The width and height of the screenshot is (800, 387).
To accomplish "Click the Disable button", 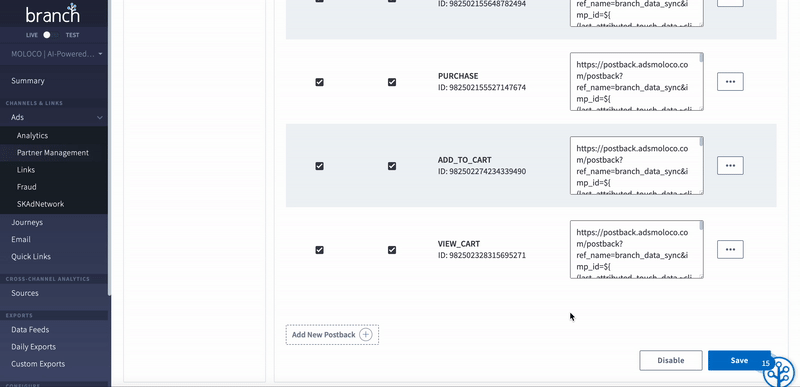I will 670,360.
